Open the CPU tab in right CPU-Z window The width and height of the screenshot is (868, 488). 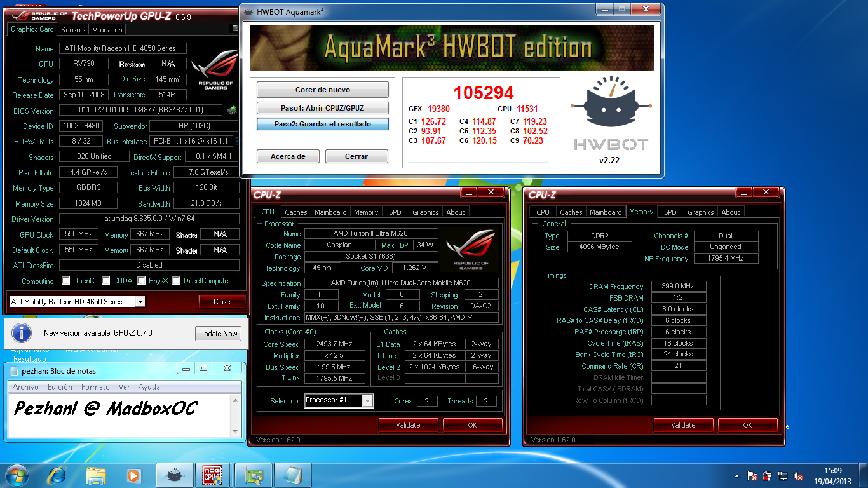click(x=543, y=212)
